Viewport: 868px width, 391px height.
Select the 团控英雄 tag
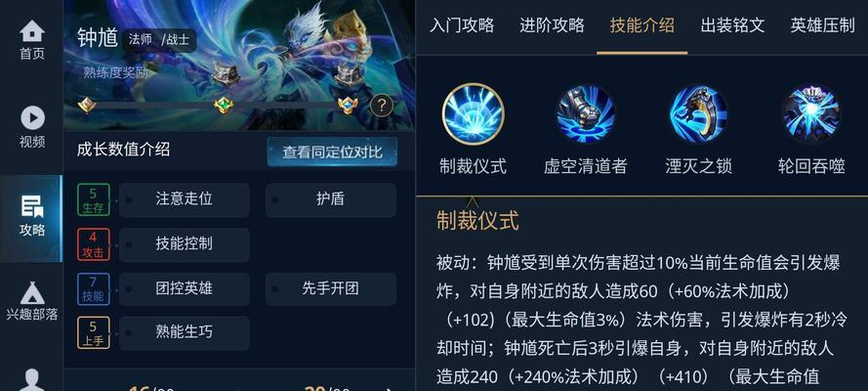pyautogui.click(x=185, y=288)
